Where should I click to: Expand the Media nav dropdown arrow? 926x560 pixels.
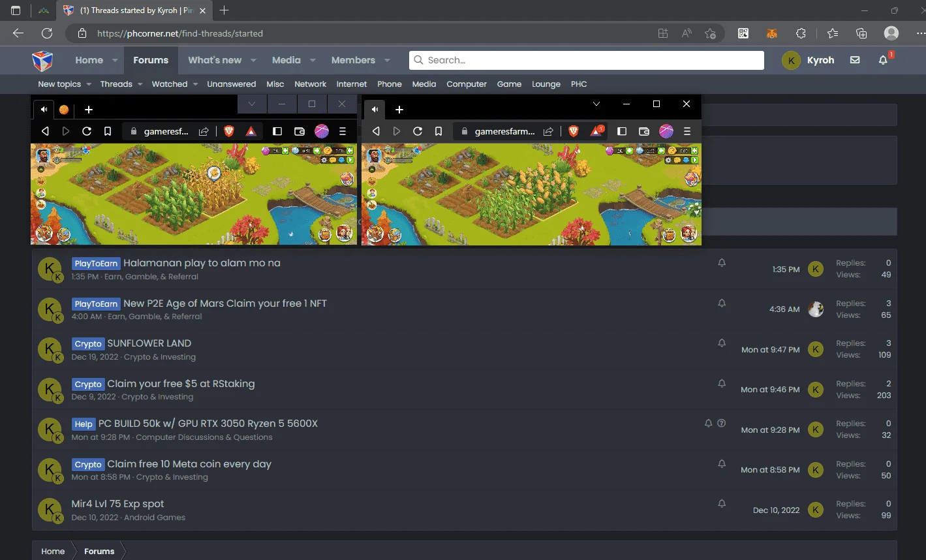click(x=313, y=60)
